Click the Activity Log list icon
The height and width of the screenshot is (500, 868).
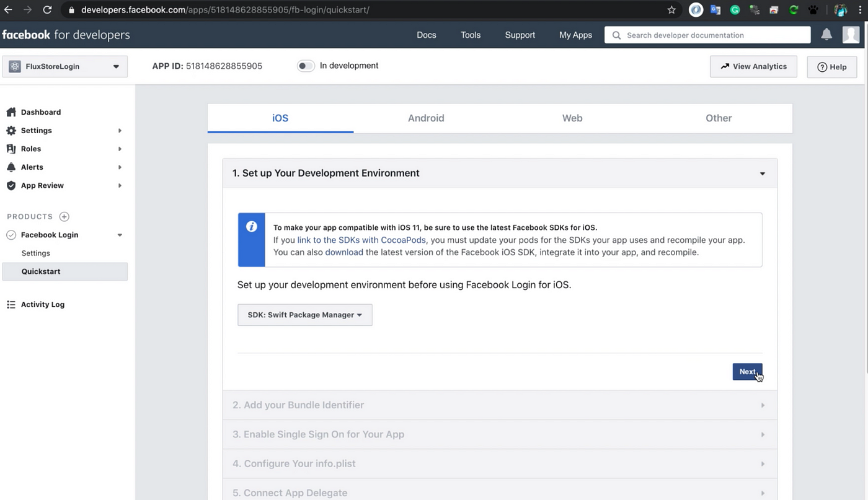[x=11, y=304]
